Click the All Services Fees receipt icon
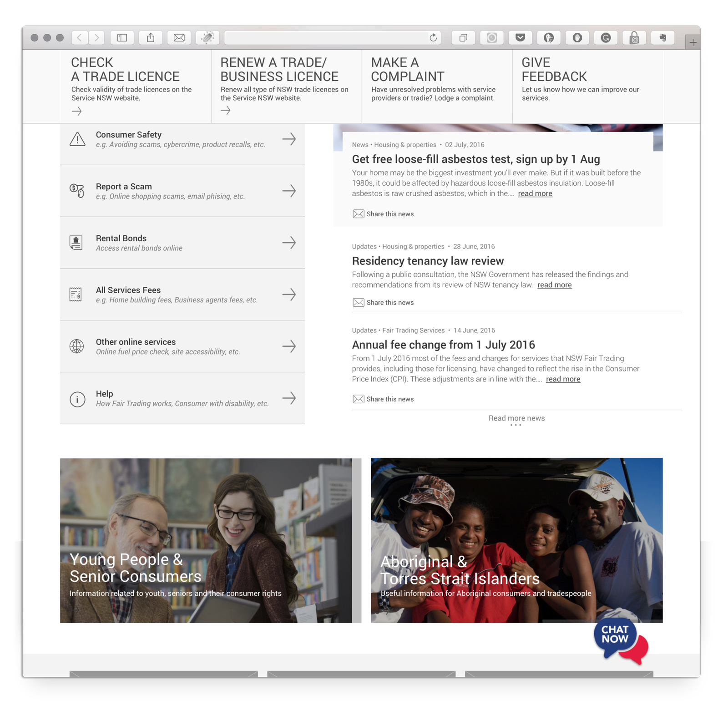Screen dimensions: 728x701 [x=76, y=295]
